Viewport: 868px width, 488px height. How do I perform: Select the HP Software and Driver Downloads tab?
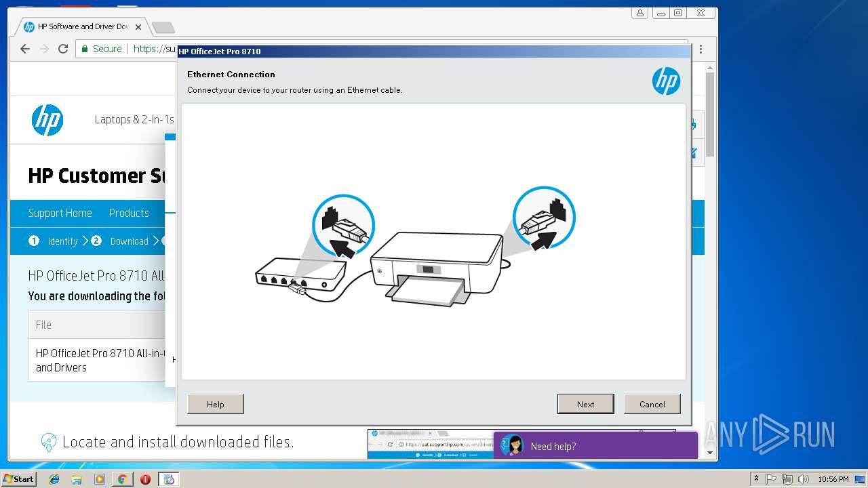click(x=81, y=27)
